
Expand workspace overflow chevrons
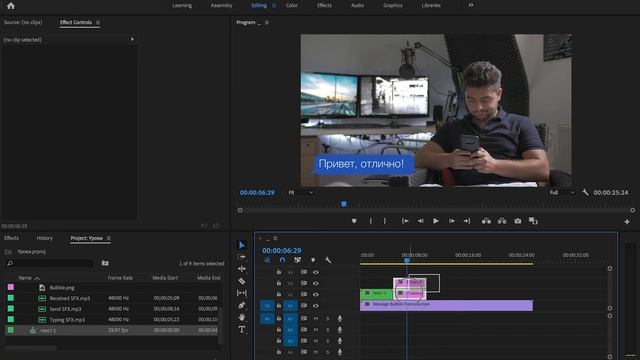click(x=471, y=5)
